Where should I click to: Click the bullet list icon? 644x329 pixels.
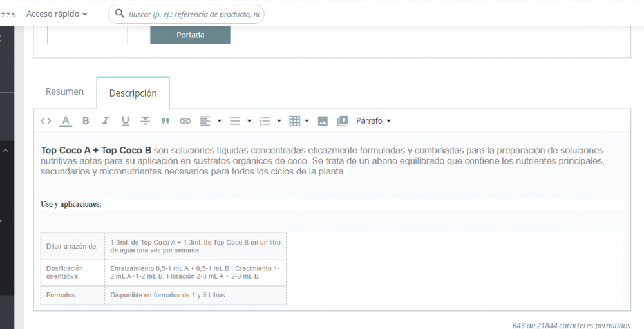[x=235, y=121]
